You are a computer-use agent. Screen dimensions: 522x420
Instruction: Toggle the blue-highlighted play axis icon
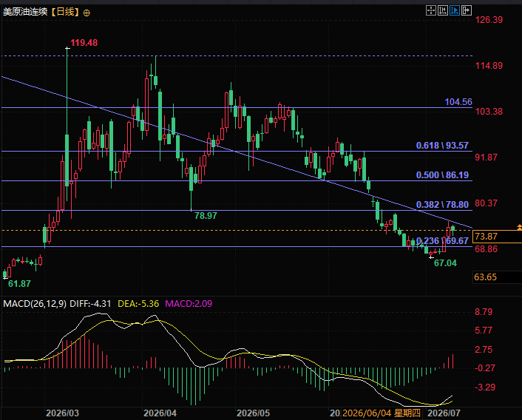[x=455, y=10]
